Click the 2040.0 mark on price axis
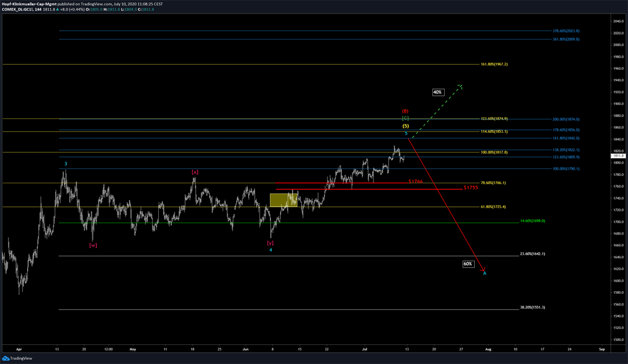This screenshot has width=628, height=364. [x=617, y=21]
